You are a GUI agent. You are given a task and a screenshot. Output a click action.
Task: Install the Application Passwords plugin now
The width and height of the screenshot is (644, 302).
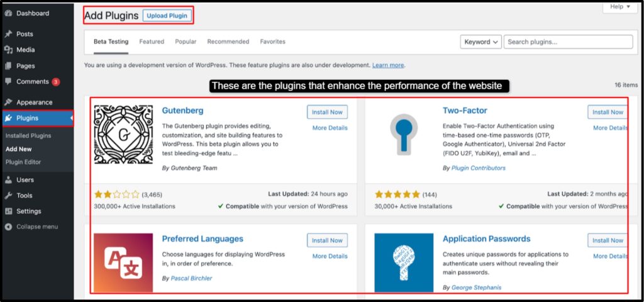tap(608, 240)
